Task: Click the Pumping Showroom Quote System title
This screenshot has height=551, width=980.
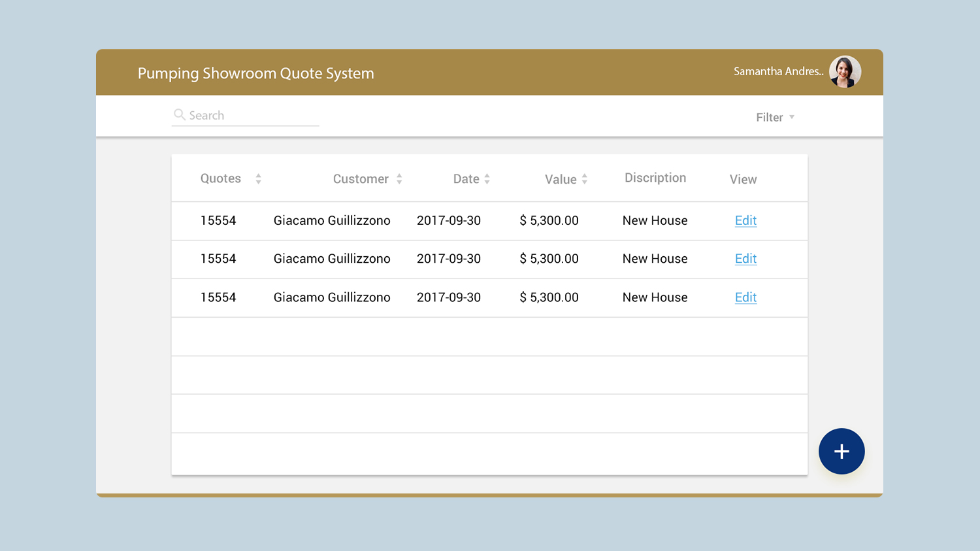Action: tap(255, 73)
